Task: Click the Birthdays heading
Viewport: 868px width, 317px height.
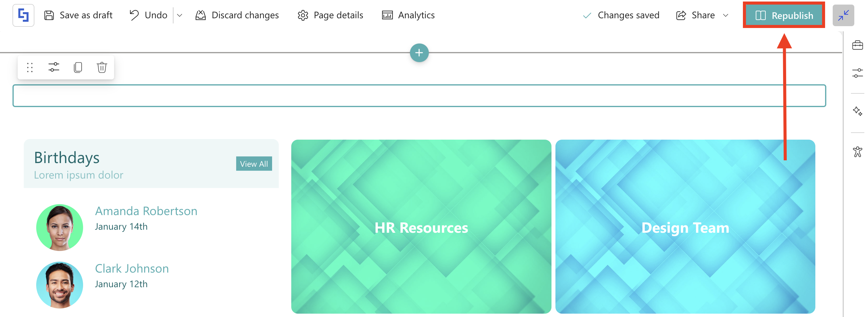Action: pyautogui.click(x=67, y=158)
